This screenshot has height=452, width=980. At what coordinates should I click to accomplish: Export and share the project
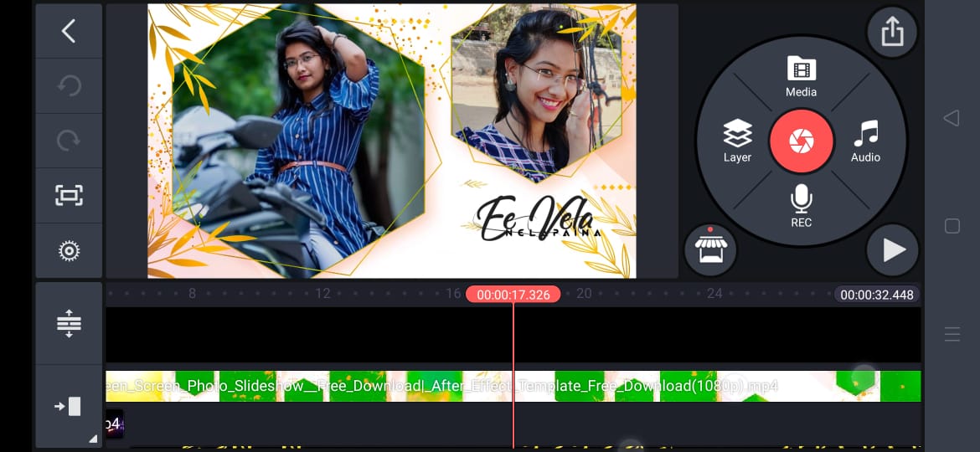(892, 33)
